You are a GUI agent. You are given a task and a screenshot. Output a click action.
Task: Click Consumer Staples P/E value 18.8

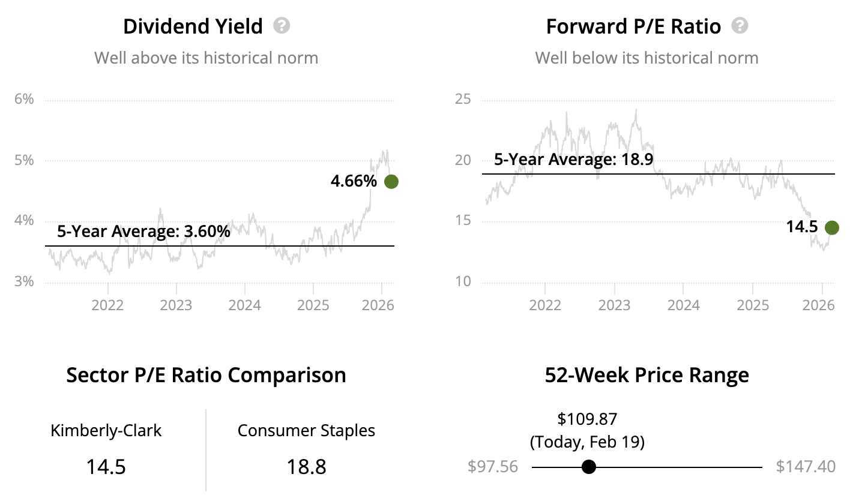306,466
